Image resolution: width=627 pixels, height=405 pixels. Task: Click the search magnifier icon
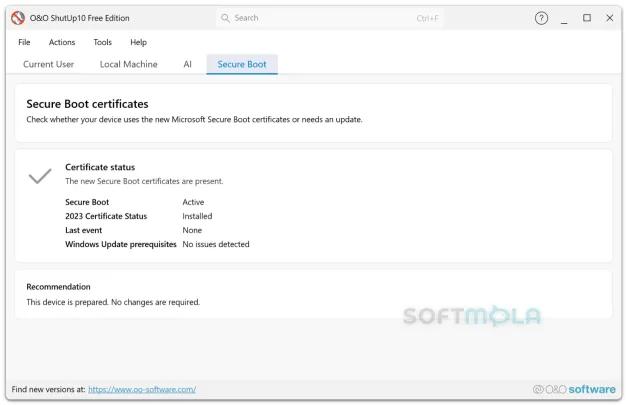[x=226, y=18]
